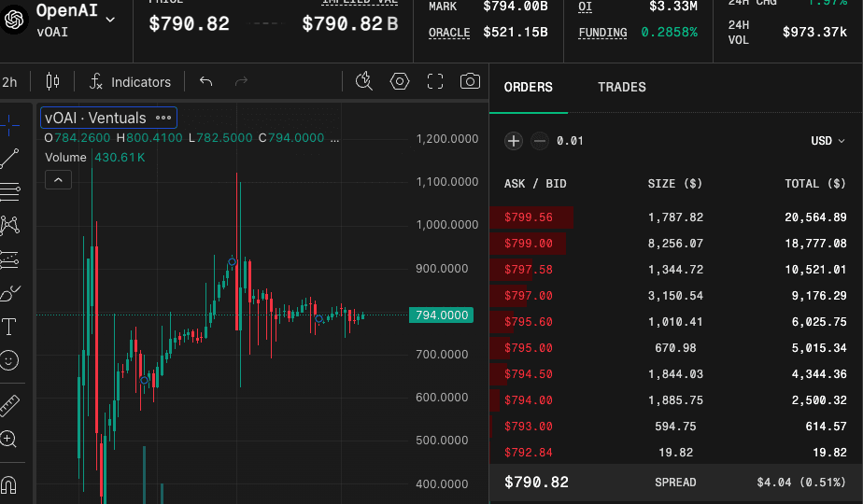Click the 20,564.89 total cell
The width and height of the screenshot is (863, 504).
tap(815, 217)
